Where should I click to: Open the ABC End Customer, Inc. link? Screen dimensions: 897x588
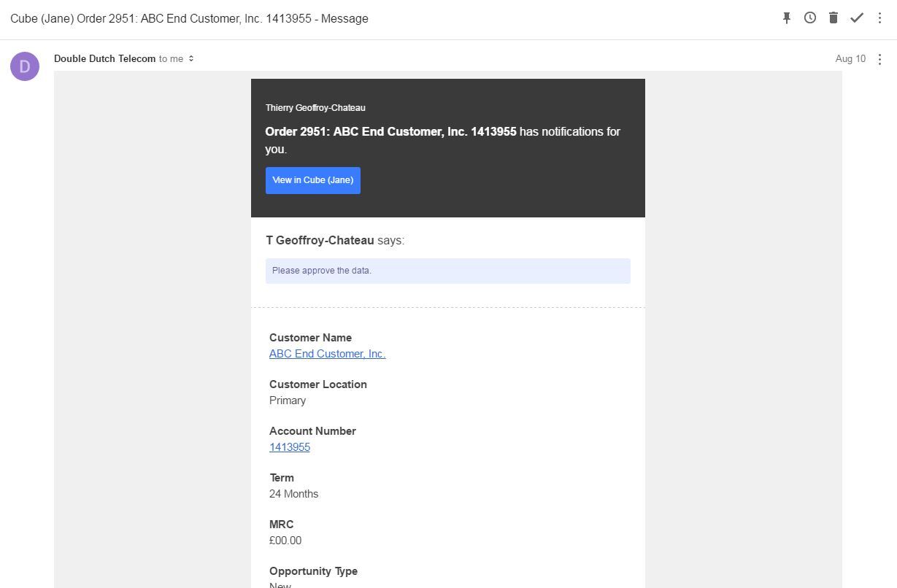coord(328,354)
